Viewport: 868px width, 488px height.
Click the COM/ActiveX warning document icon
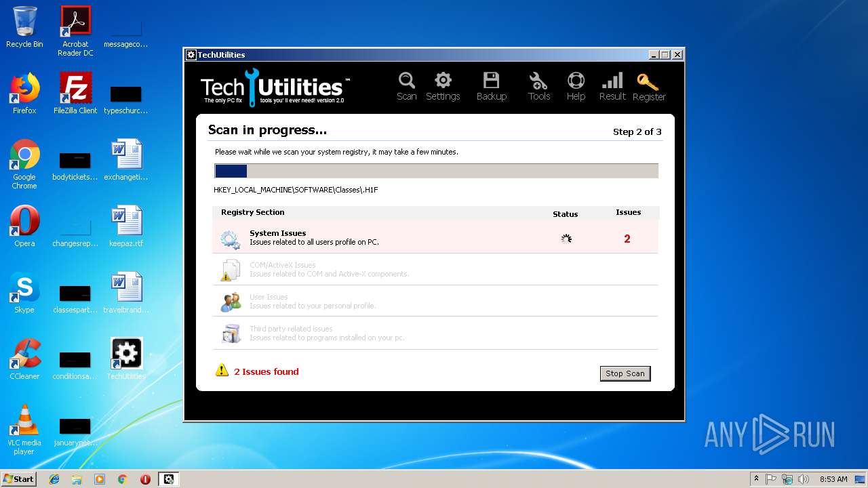tap(231, 270)
